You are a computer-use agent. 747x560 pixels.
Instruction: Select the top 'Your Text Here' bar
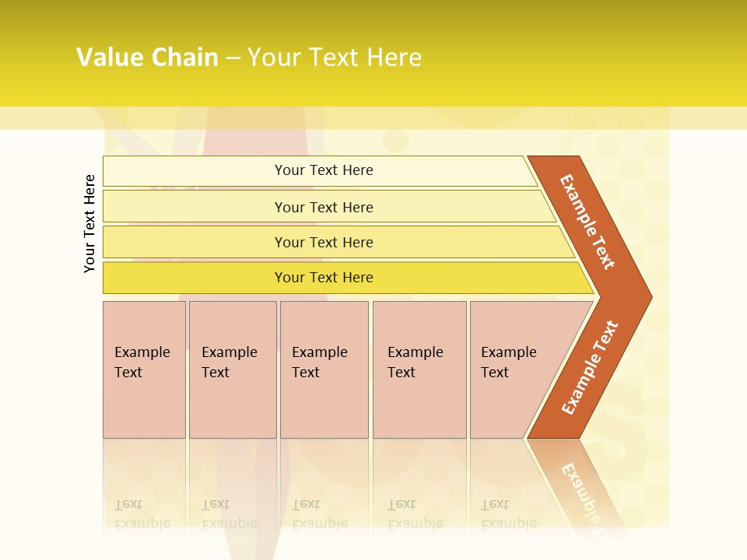pos(324,170)
